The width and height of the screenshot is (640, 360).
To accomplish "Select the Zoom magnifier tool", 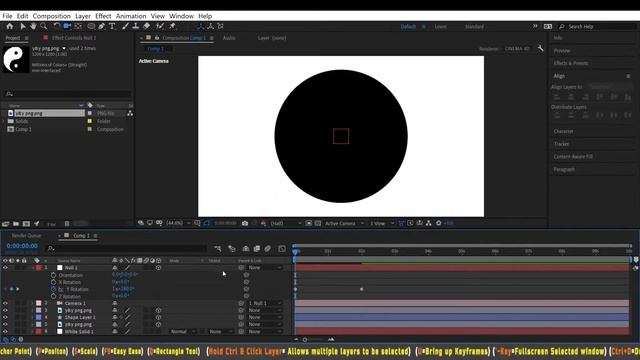I will [x=43, y=26].
